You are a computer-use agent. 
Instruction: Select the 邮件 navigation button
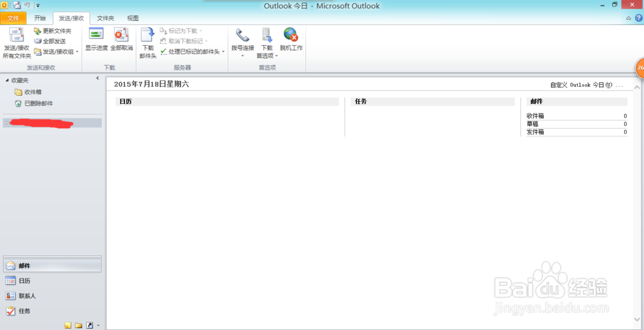point(52,266)
